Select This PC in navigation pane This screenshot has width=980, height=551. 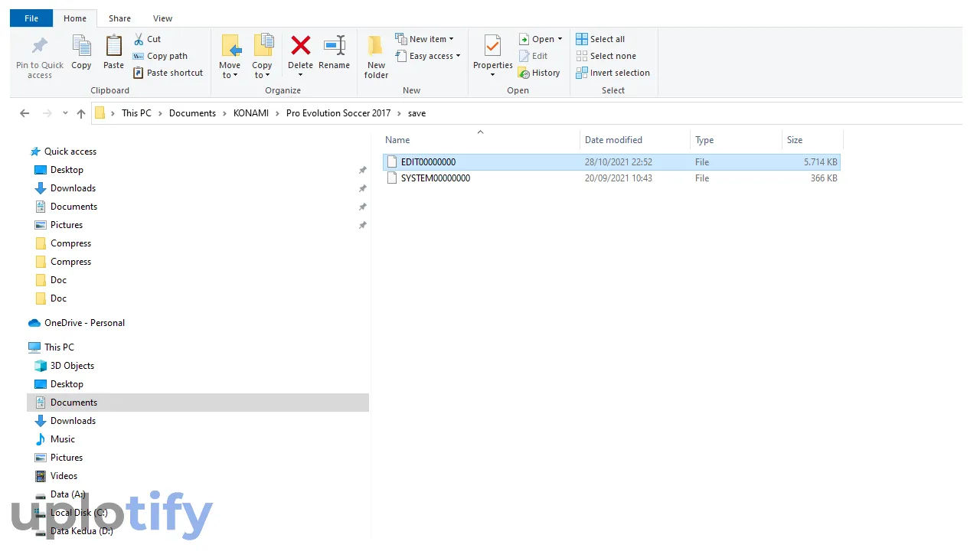pos(51,347)
